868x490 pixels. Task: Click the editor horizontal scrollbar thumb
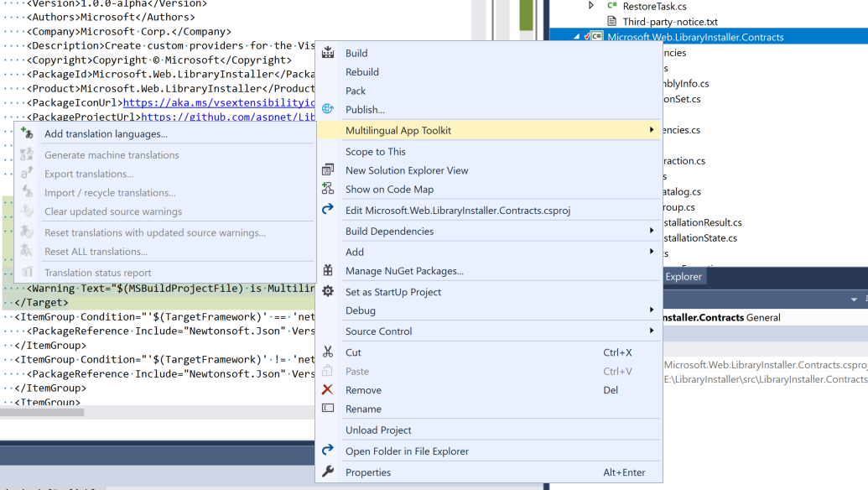[42, 412]
